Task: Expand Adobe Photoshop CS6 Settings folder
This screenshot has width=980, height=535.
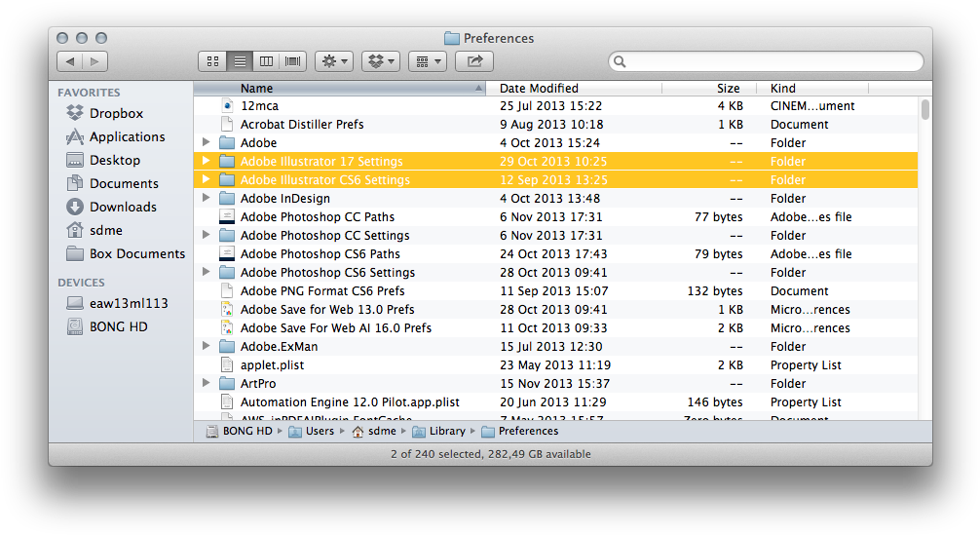Action: [206, 273]
